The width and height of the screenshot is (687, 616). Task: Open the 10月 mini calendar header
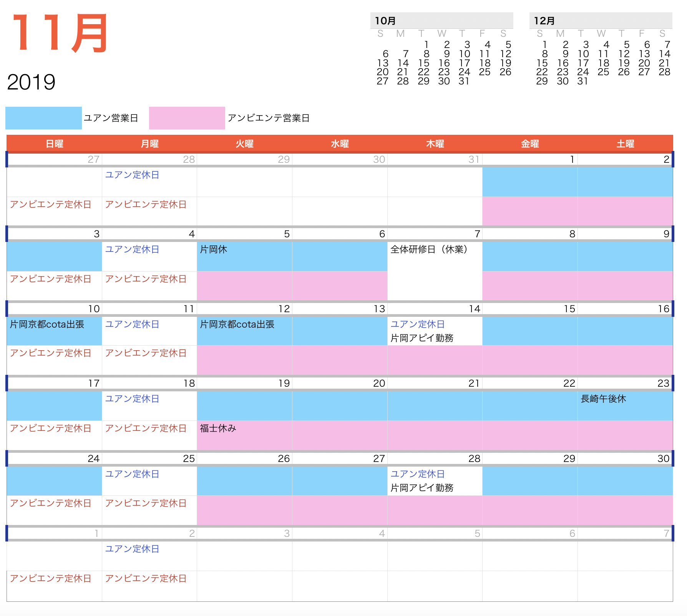coord(385,21)
